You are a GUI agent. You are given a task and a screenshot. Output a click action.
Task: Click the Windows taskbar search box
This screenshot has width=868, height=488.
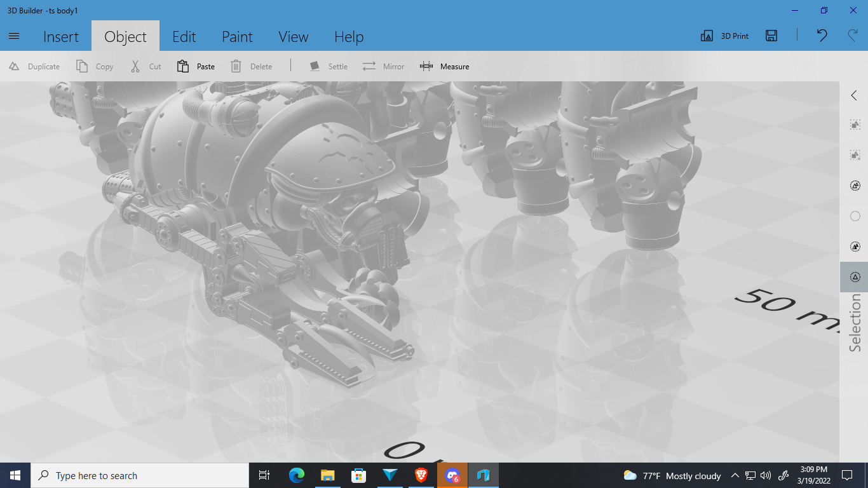click(140, 475)
